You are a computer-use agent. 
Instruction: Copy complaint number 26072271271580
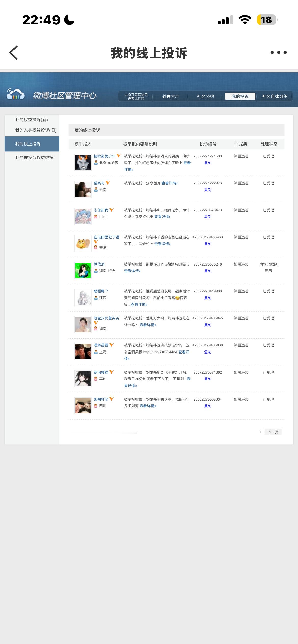208,163
